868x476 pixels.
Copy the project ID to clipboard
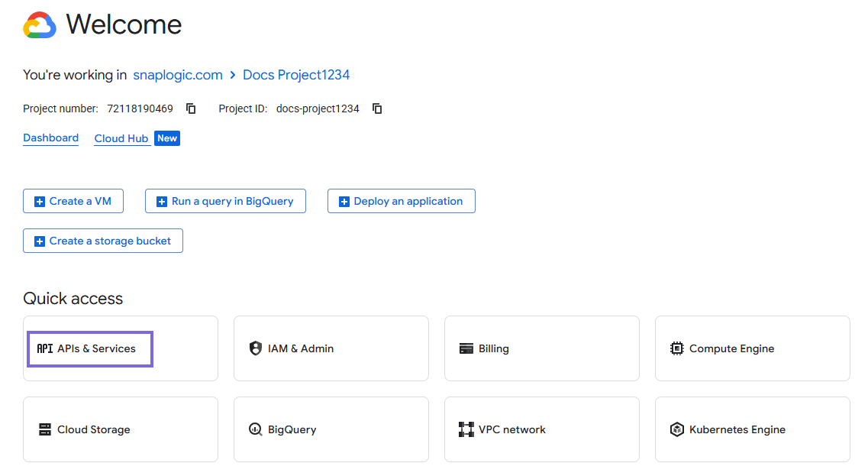tap(377, 108)
